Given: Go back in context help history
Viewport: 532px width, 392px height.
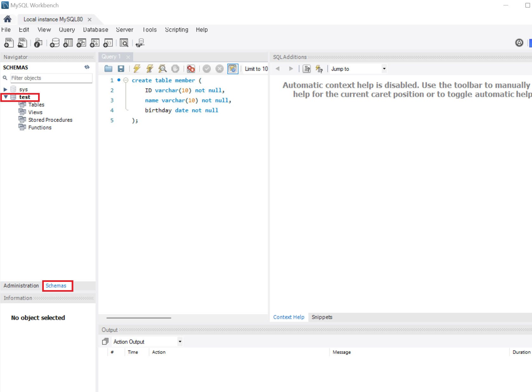Looking at the screenshot, I should point(278,69).
